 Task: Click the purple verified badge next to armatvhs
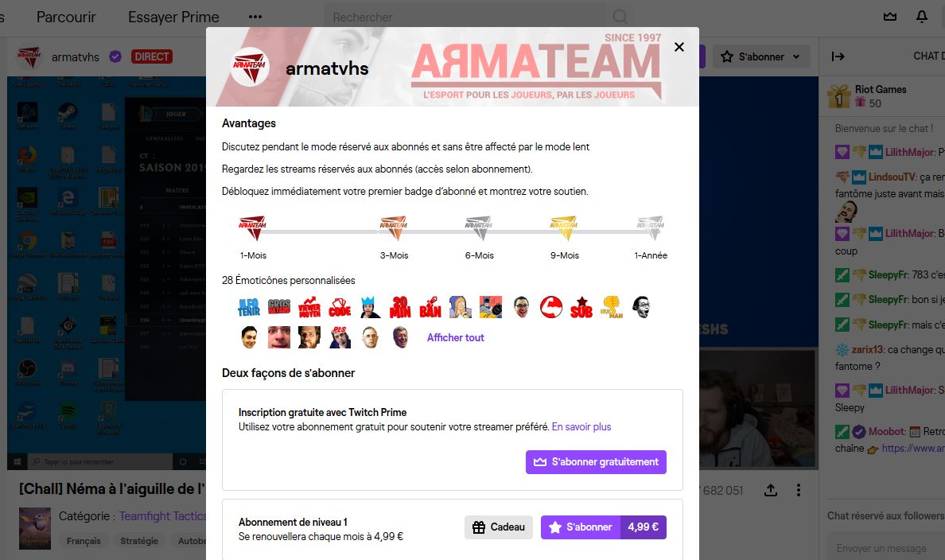coord(115,56)
